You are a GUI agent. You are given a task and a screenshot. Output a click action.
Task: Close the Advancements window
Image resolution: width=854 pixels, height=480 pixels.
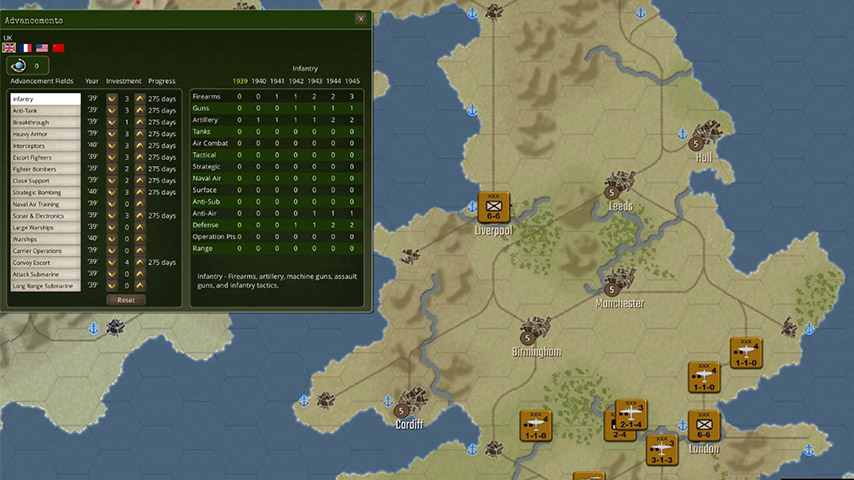point(361,19)
